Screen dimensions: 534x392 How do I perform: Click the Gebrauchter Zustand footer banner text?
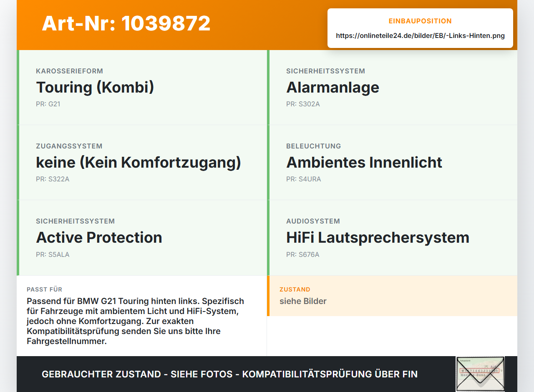(x=229, y=374)
